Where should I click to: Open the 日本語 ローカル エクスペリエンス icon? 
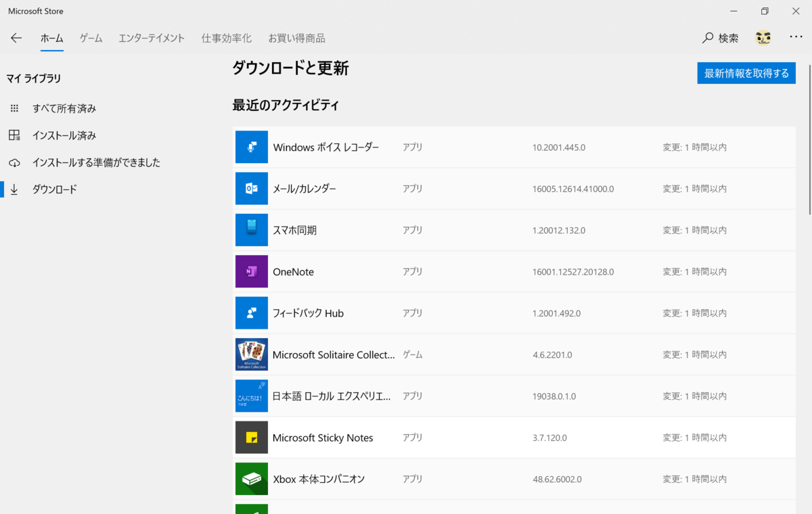coord(252,396)
